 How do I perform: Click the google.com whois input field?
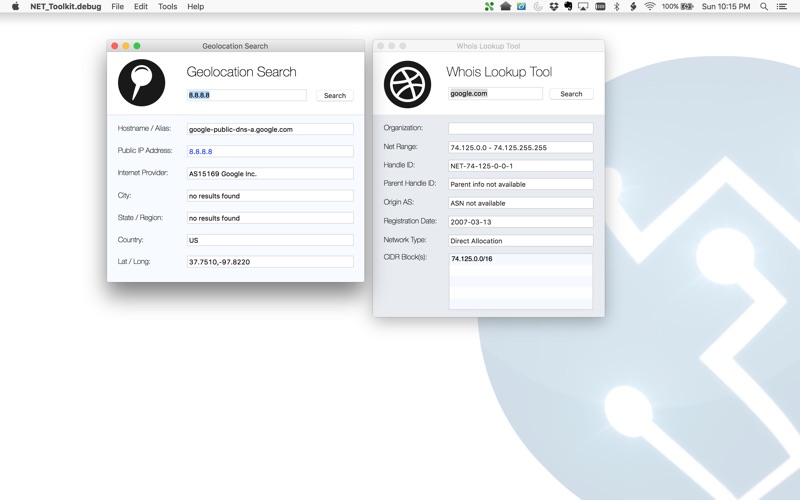click(x=495, y=93)
